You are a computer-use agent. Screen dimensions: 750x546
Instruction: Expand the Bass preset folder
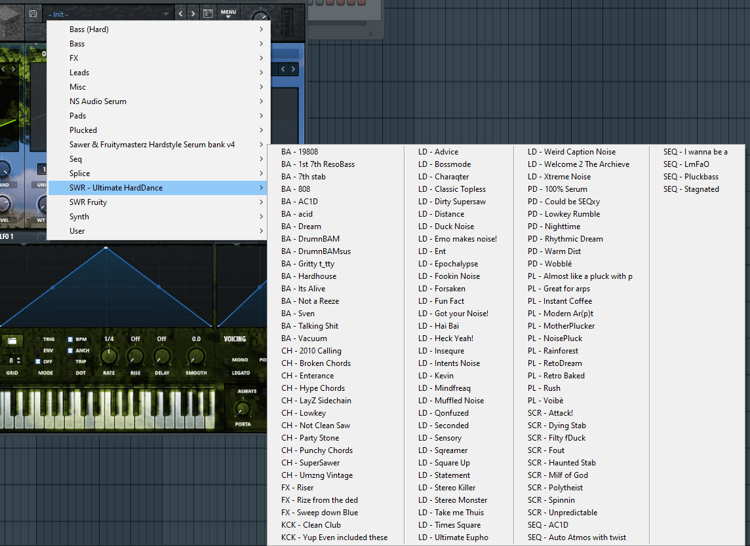click(159, 44)
